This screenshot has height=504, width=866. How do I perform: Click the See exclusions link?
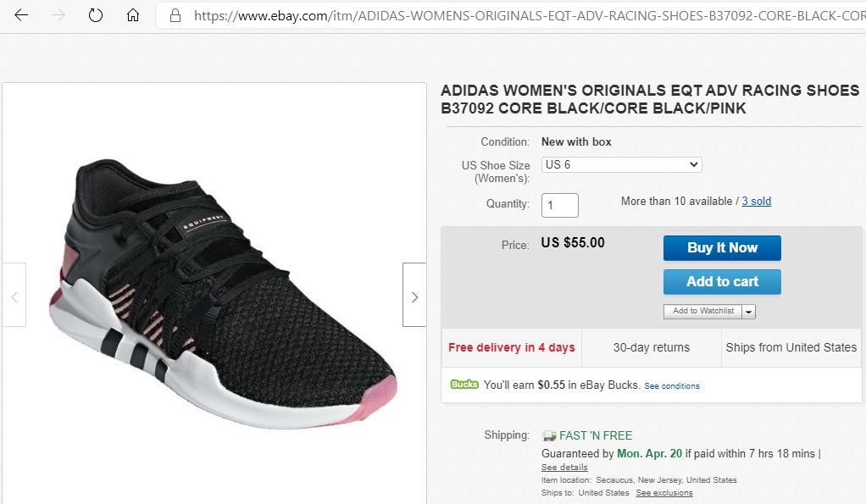point(664,493)
